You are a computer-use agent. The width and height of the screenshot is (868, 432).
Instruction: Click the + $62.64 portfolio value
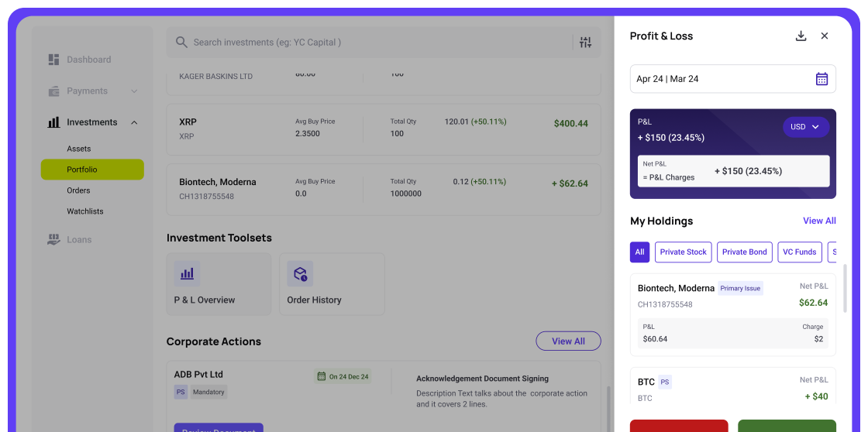point(570,183)
